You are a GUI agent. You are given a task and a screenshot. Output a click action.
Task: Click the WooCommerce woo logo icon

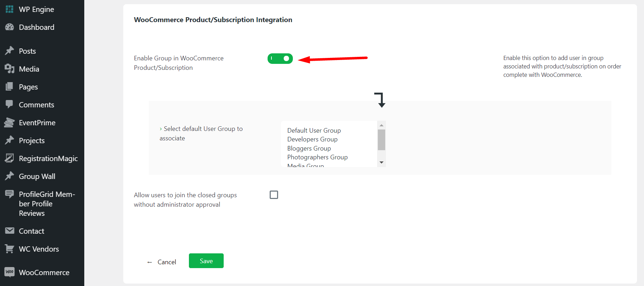pos(9,272)
